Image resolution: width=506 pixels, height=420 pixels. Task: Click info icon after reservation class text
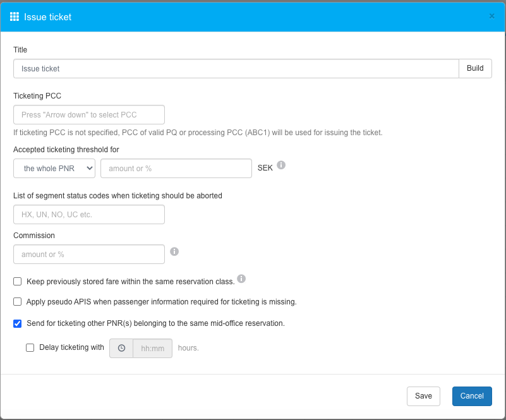[241, 279]
